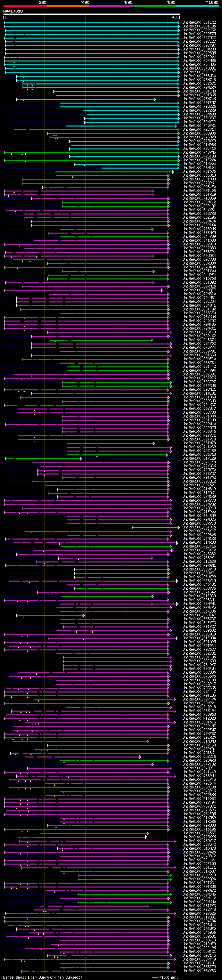The image size is (222, 980).
Task: Click the UniRef100_A9U5E4 entry
Action: click(x=199, y=256)
